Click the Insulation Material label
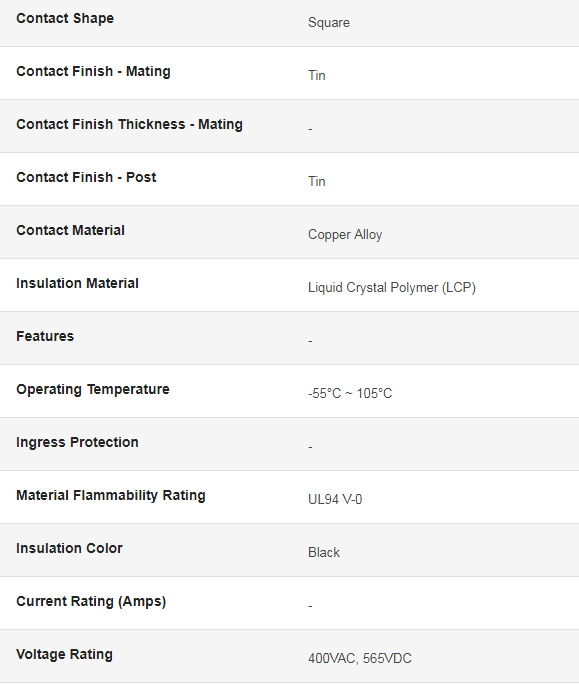This screenshot has height=685, width=579. click(x=77, y=283)
